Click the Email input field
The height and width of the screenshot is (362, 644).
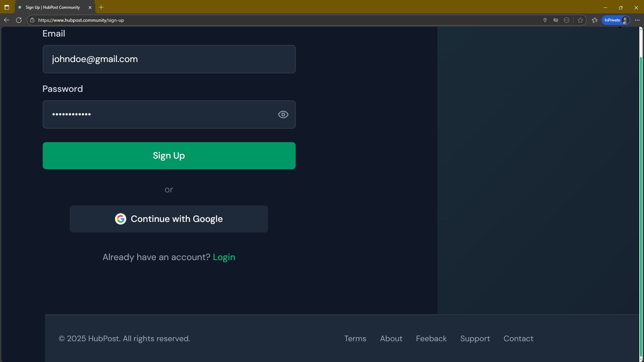tap(169, 59)
